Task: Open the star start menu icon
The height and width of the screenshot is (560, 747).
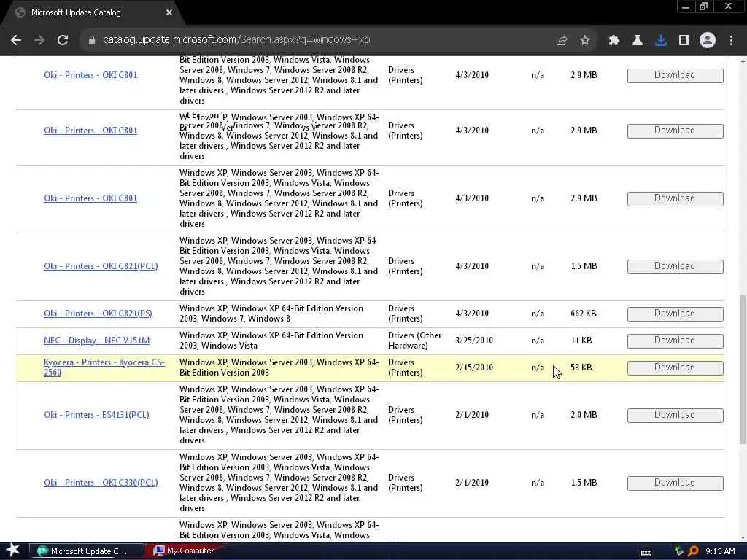Action: click(x=13, y=550)
